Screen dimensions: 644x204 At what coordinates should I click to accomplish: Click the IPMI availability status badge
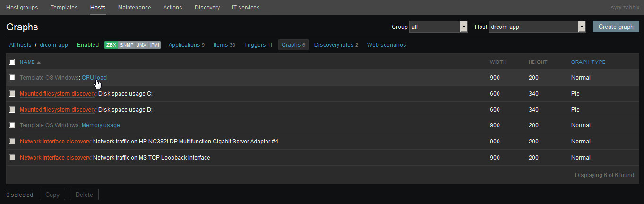[155, 45]
